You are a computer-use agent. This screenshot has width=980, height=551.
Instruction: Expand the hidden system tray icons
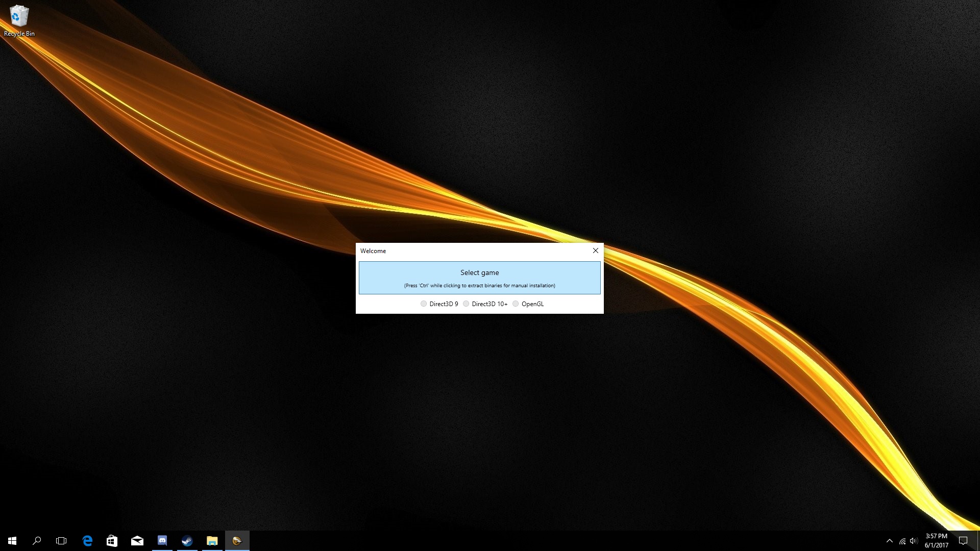tap(890, 541)
